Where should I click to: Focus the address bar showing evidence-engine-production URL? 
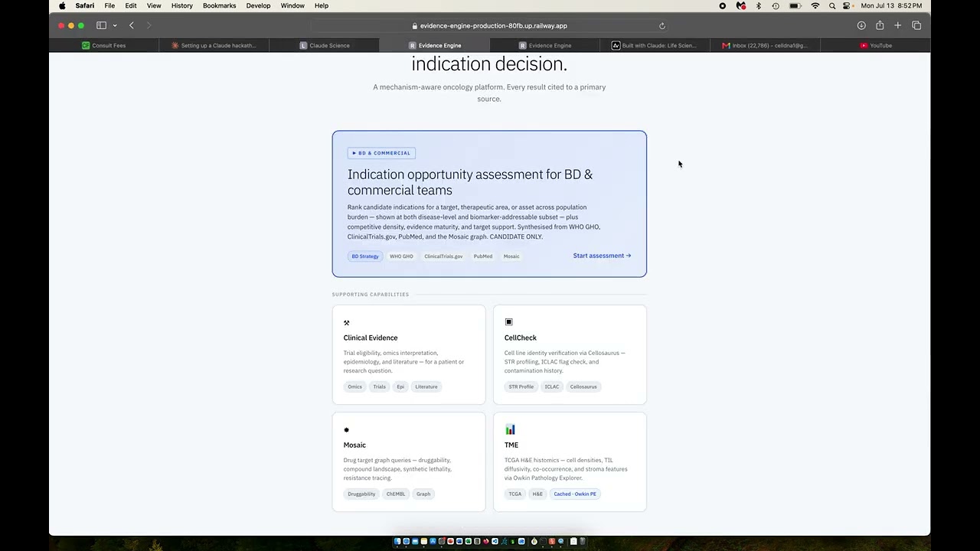(490, 26)
